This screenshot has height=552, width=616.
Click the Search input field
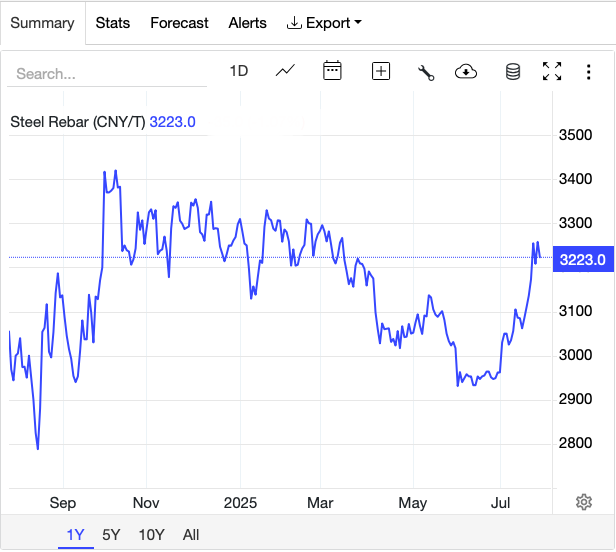point(110,74)
